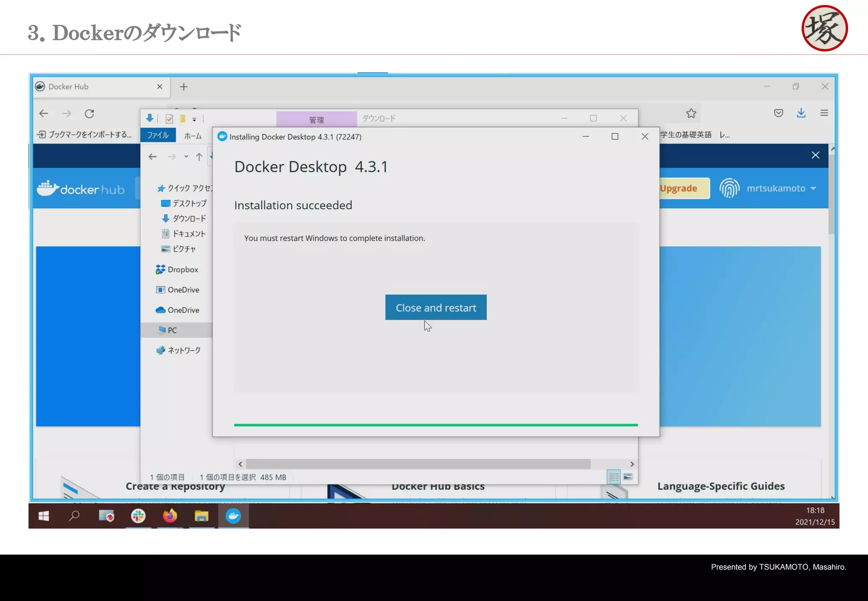Viewport: 868px width, 601px height.
Task: Switch Explorer to large icons view
Action: [x=628, y=477]
